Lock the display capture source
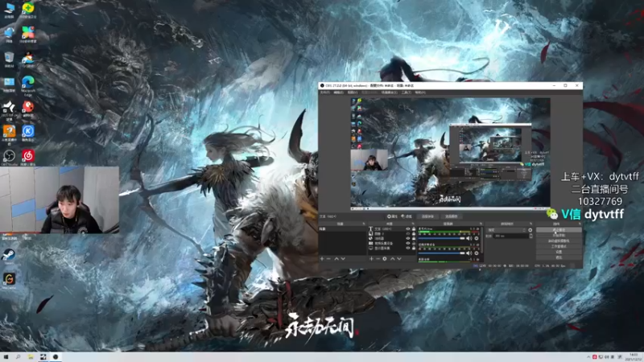Image resolution: width=644 pixels, height=362 pixels. point(414,249)
